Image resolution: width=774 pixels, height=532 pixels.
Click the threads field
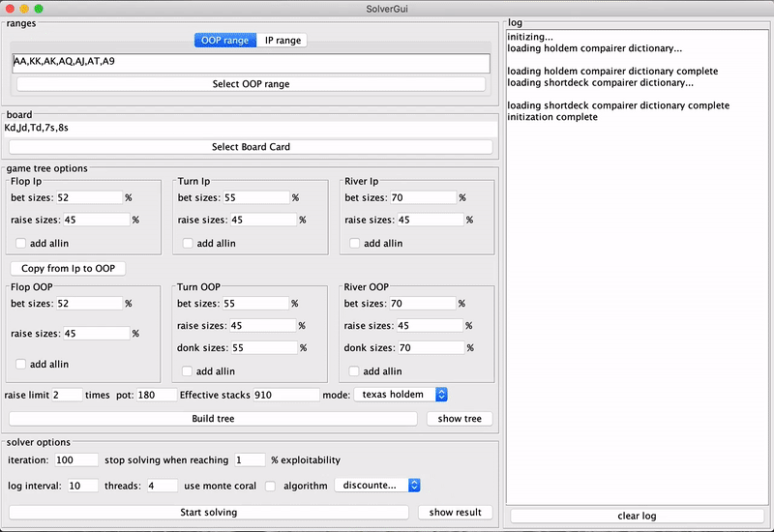(163, 486)
